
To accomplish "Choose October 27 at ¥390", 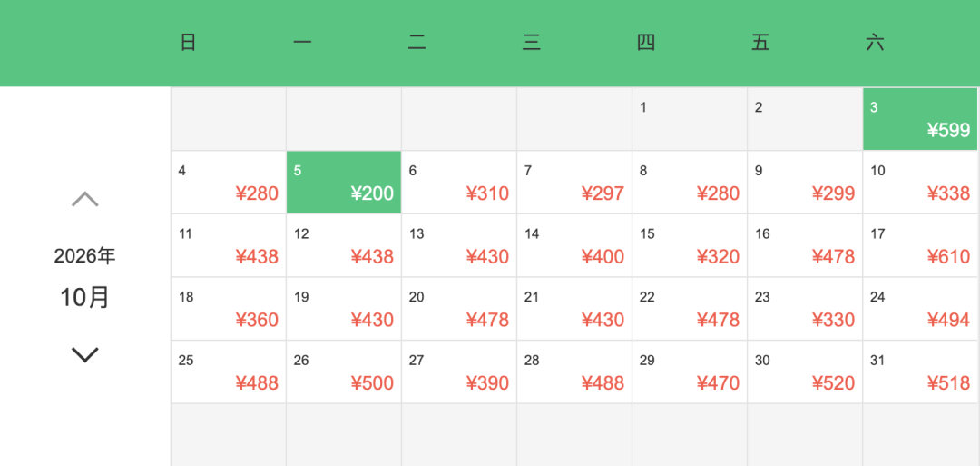I will [459, 372].
